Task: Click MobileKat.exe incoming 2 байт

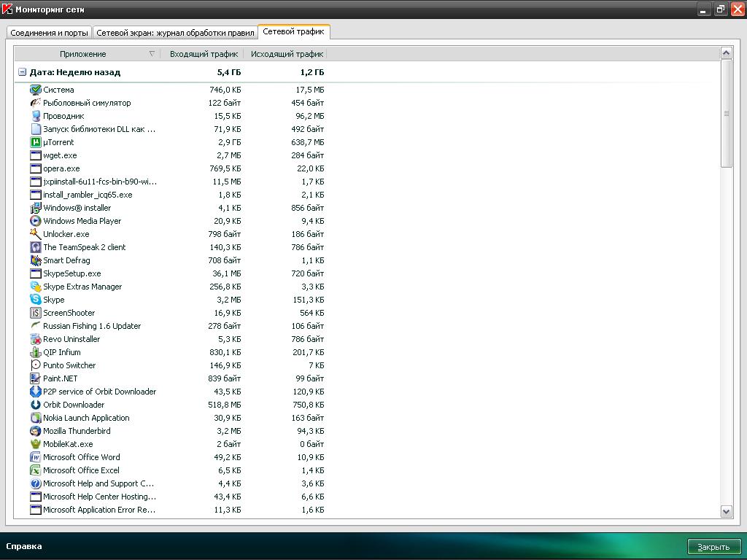Action: pos(228,444)
